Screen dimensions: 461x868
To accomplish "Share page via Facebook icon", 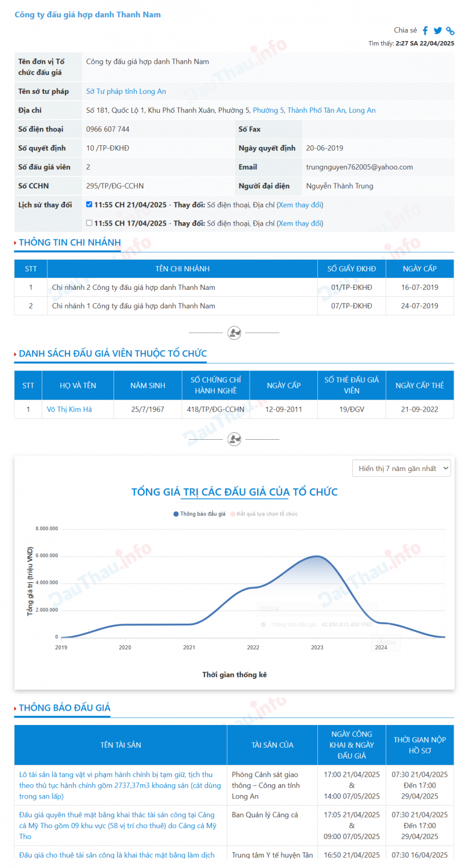I will pyautogui.click(x=425, y=31).
